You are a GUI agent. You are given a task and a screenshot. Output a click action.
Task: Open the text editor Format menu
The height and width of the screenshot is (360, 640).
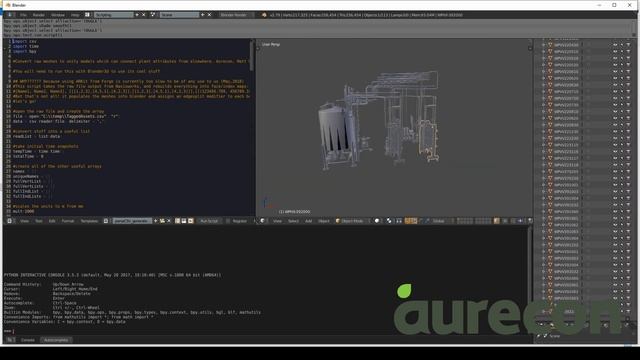(x=68, y=221)
